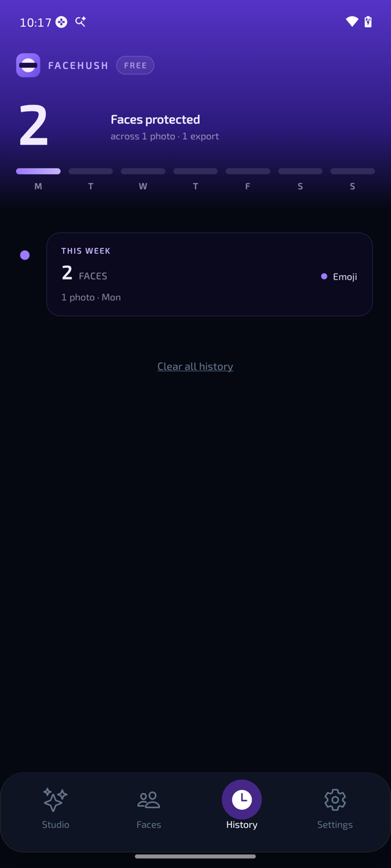This screenshot has height=868, width=391.
Task: Tap the battery status icon
Action: pyautogui.click(x=368, y=22)
